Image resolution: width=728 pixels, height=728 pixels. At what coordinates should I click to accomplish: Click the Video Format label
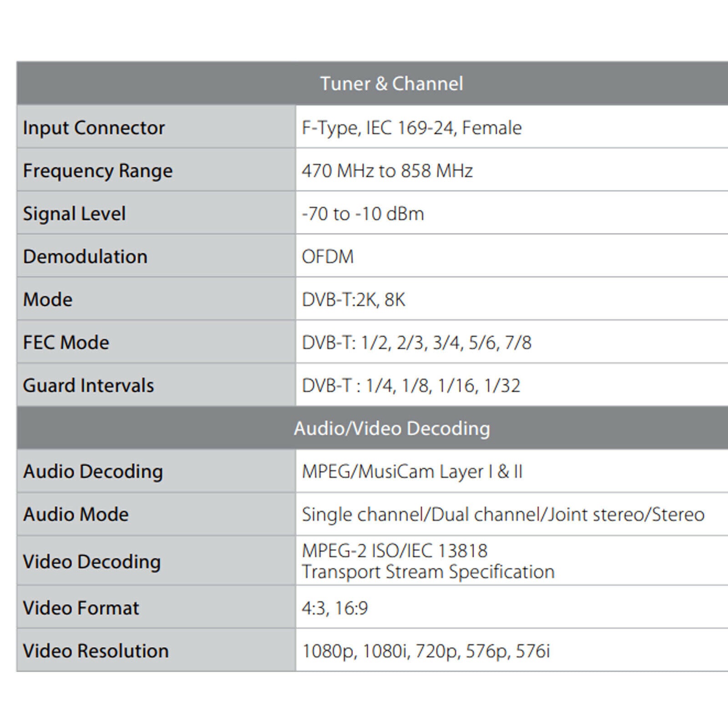tap(81, 608)
